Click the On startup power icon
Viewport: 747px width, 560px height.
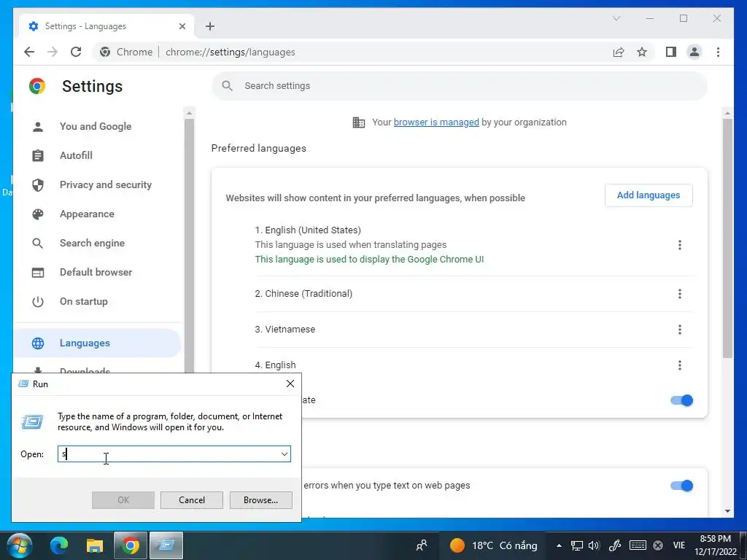point(38,302)
